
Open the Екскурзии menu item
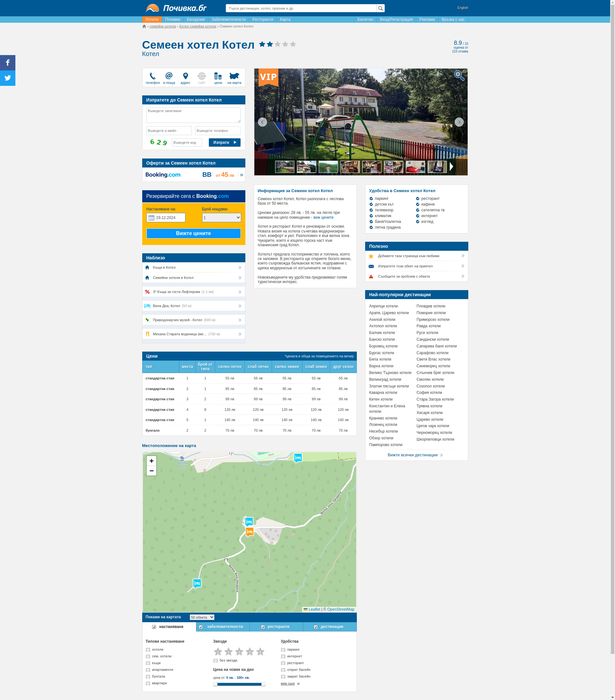click(x=196, y=20)
